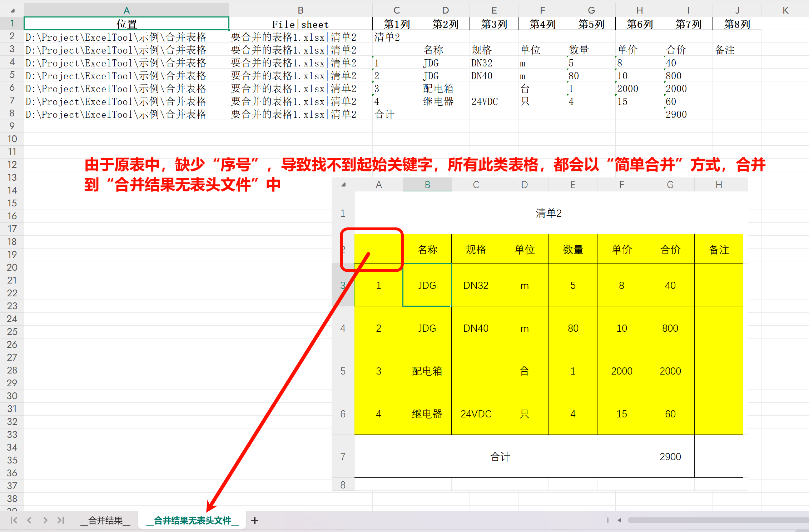
Task: Click the horizontal scrollbar left arrow
Action: coord(620,521)
